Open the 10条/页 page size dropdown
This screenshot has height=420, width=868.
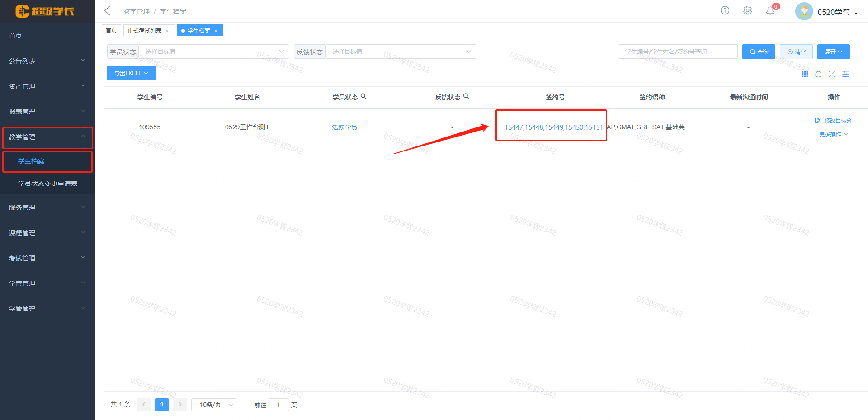(214, 405)
